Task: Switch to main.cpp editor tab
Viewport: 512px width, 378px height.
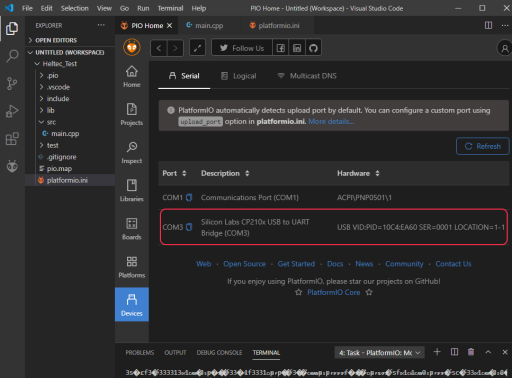Action: [x=208, y=26]
